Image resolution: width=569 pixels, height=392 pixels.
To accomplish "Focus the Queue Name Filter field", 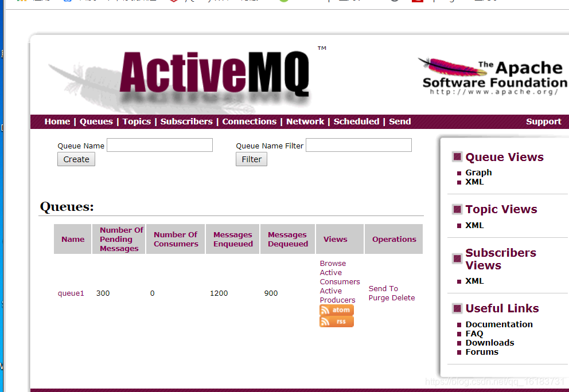I will click(358, 145).
